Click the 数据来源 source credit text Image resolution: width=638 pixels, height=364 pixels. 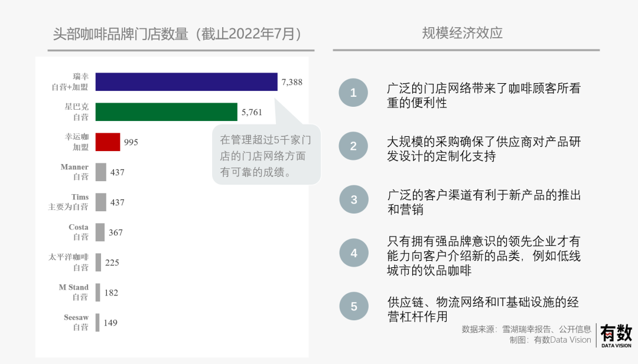526,329
